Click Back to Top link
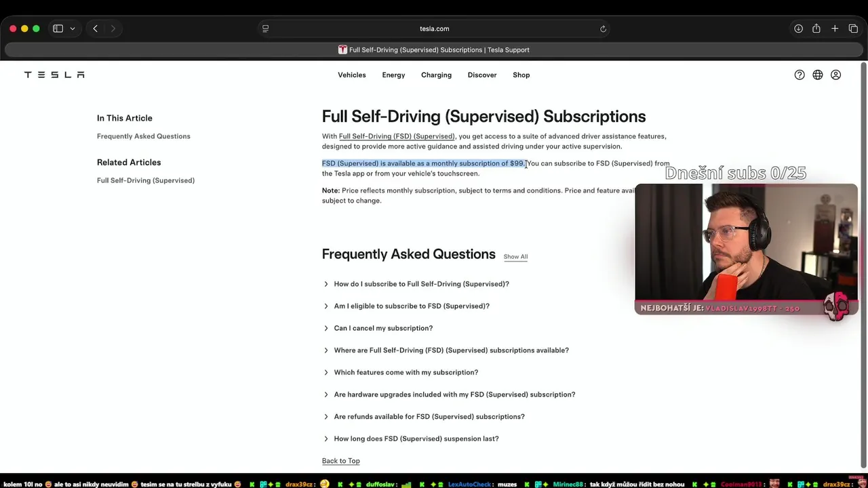 (x=340, y=461)
